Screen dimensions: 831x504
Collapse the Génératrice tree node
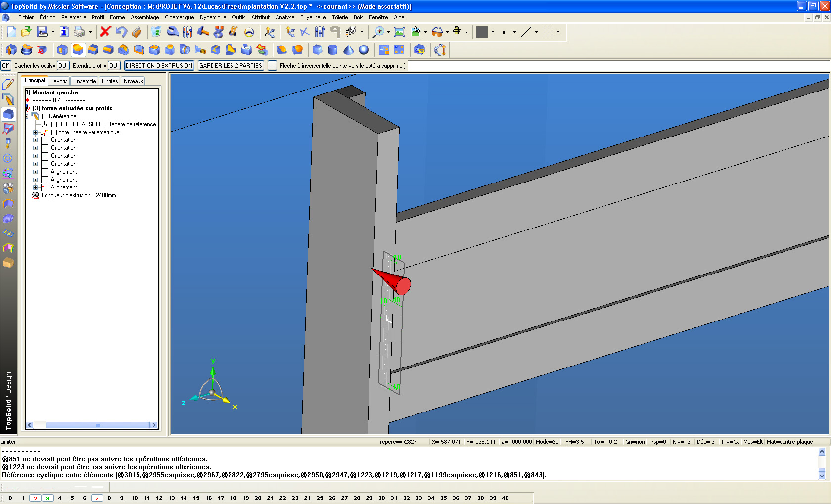[x=27, y=116]
